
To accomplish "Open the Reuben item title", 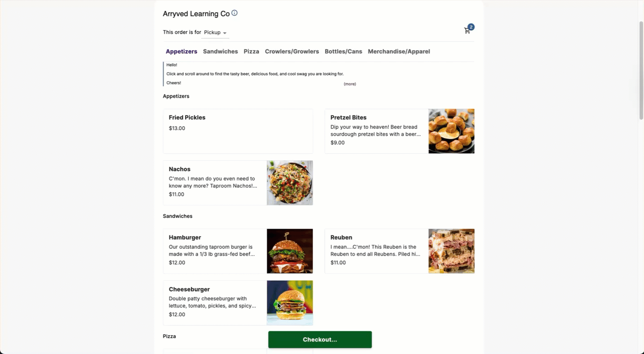I will (341, 237).
